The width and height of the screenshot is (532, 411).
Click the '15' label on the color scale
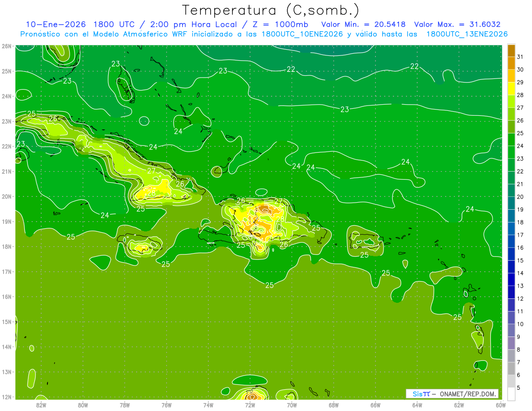[x=520, y=260]
